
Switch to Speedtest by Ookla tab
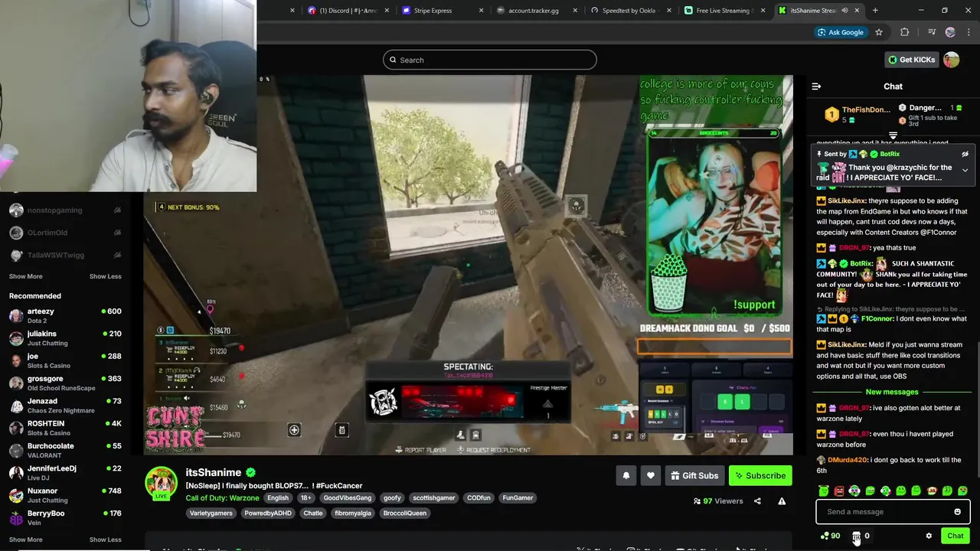631,11
